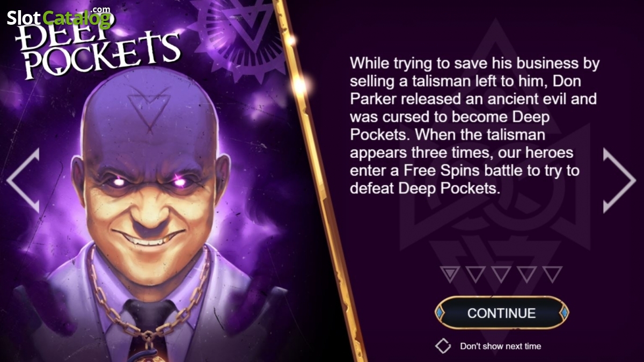Advance to next intro slide with right arrow
This screenshot has height=362, width=644.
pyautogui.click(x=620, y=180)
